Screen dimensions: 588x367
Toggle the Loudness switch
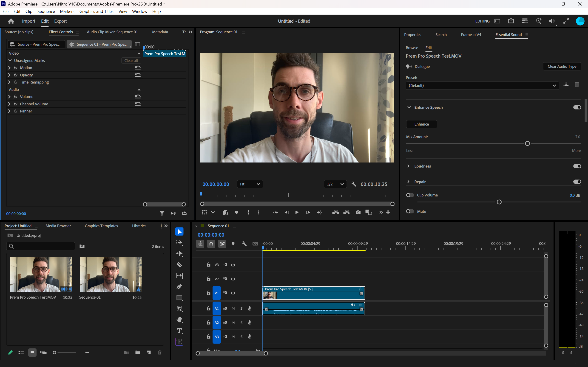pos(577,166)
